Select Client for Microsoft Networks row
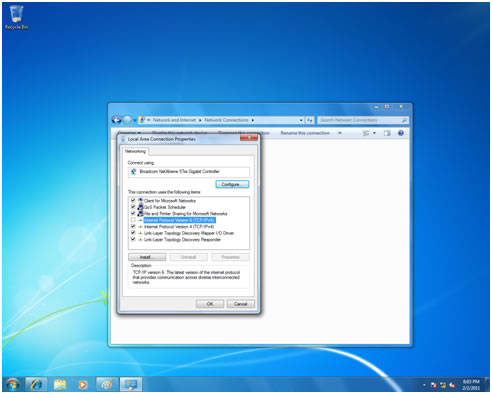The width and height of the screenshot is (492, 394). [170, 201]
